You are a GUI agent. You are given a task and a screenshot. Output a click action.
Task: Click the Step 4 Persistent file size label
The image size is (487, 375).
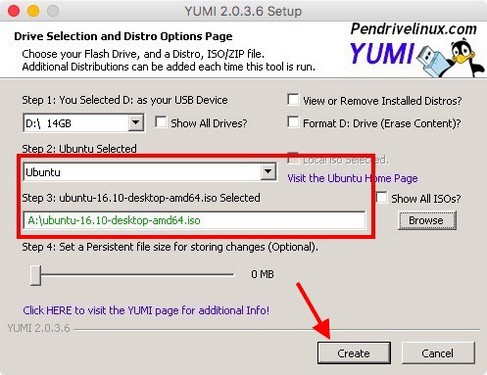(x=170, y=247)
